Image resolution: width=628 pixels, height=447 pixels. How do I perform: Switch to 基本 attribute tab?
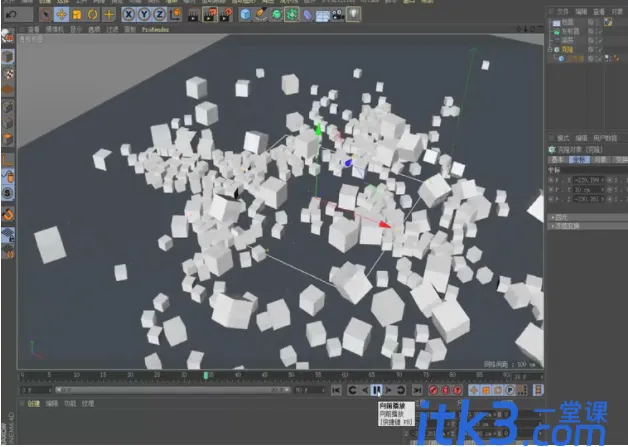[558, 160]
